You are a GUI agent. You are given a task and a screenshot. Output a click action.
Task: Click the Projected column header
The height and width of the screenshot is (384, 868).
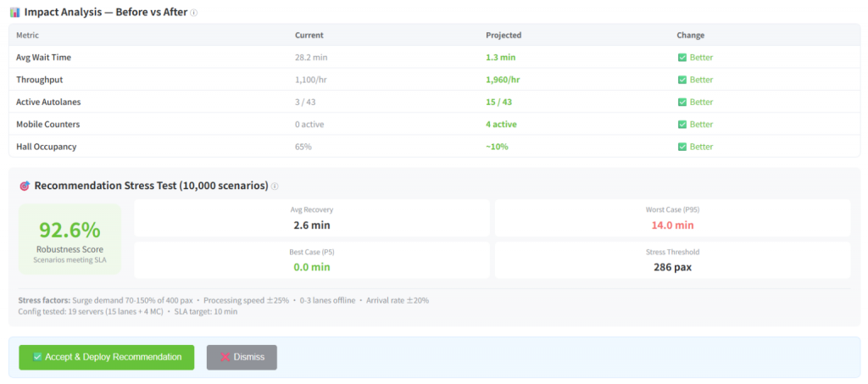[x=503, y=35]
